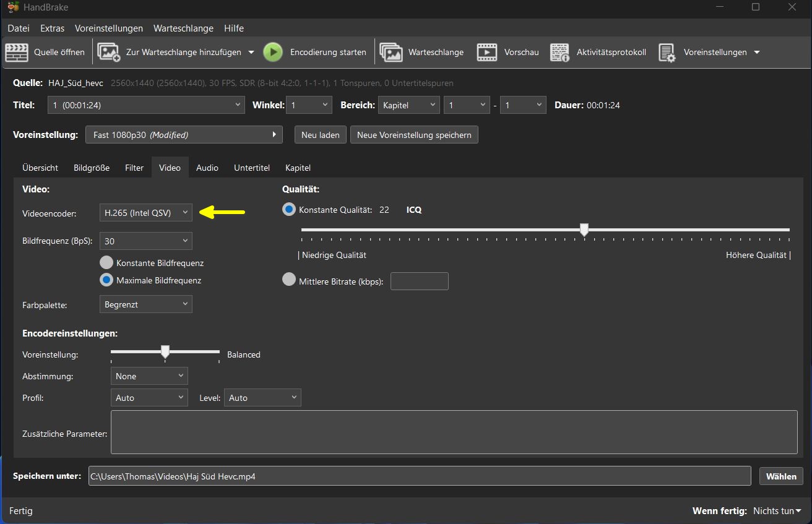Click the Mittlere Bitrate input field
Viewport: 812px width, 524px height.
(x=420, y=281)
